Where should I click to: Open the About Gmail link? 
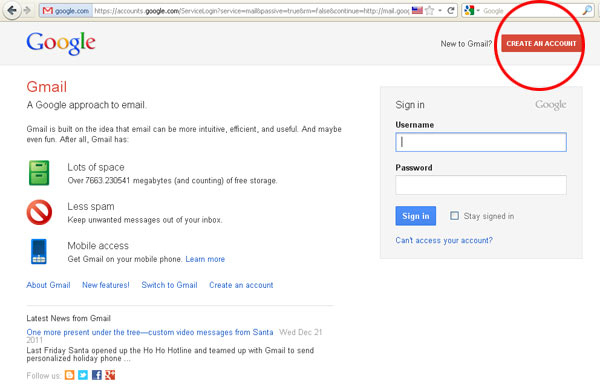[48, 285]
